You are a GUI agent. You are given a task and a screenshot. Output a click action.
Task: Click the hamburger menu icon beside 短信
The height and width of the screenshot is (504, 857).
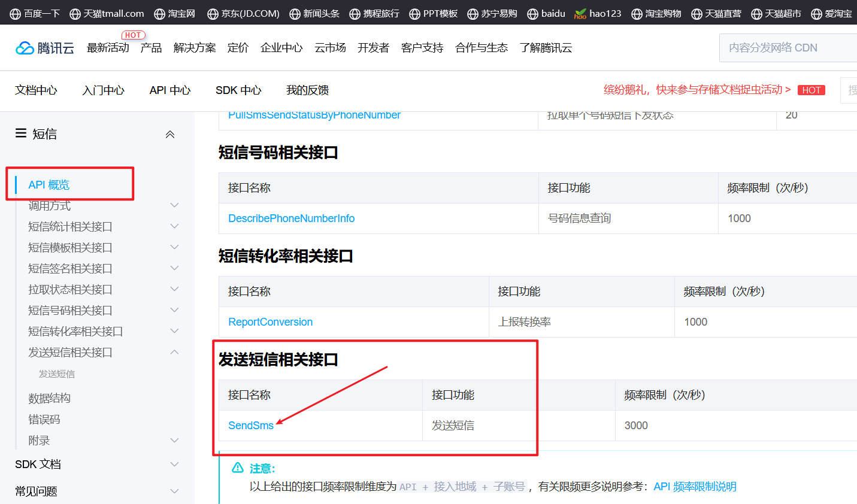point(21,133)
